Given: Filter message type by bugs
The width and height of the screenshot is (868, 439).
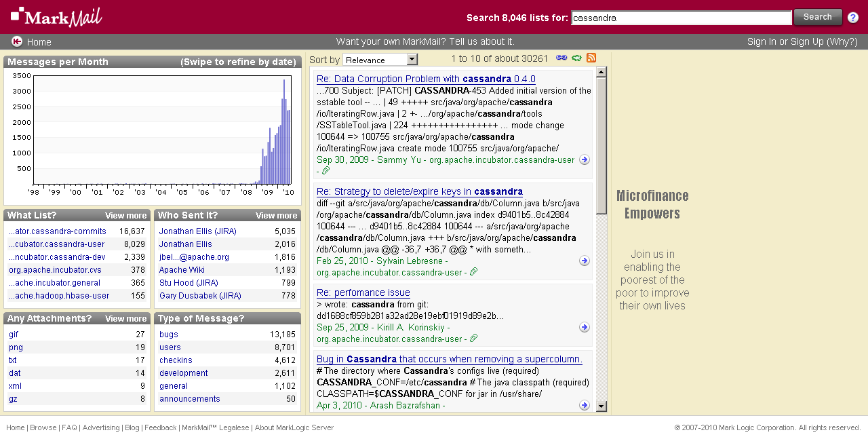Looking at the screenshot, I should 169,335.
